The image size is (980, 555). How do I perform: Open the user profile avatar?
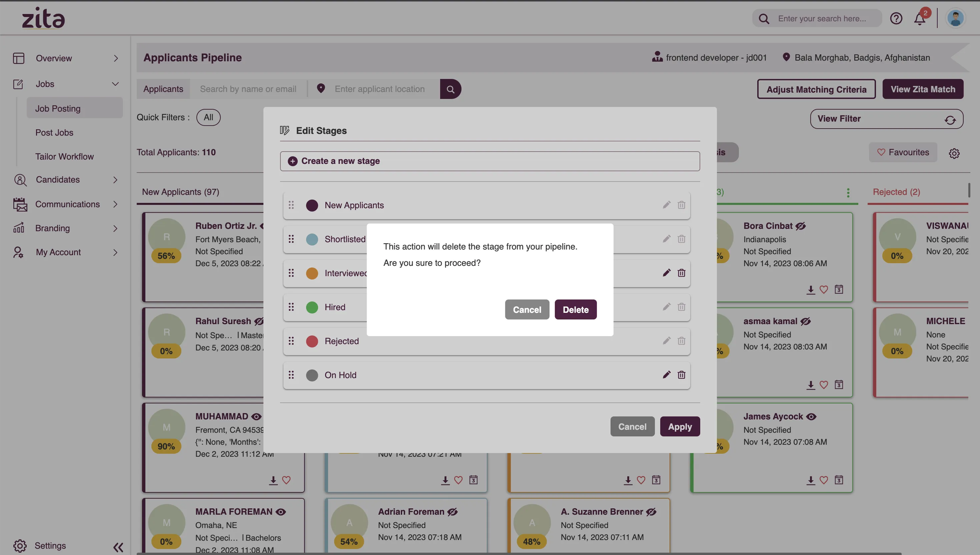[955, 18]
